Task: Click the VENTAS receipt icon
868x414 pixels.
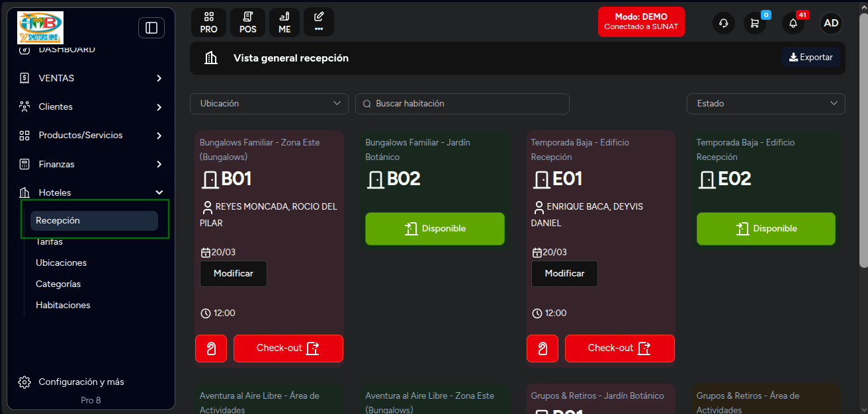Action: [24, 78]
